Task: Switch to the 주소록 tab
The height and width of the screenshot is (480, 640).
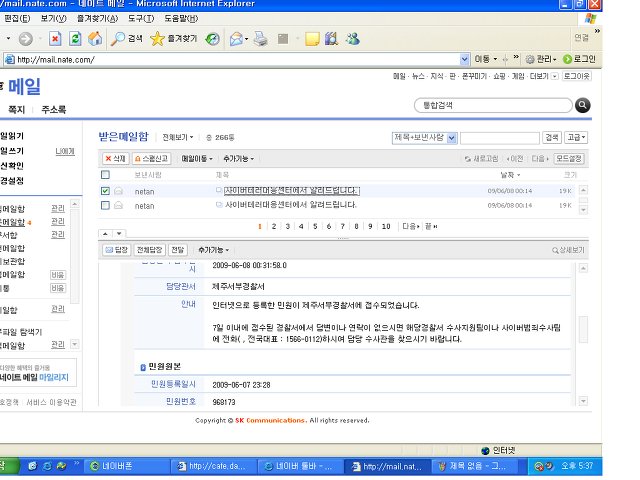Action: pyautogui.click(x=53, y=109)
